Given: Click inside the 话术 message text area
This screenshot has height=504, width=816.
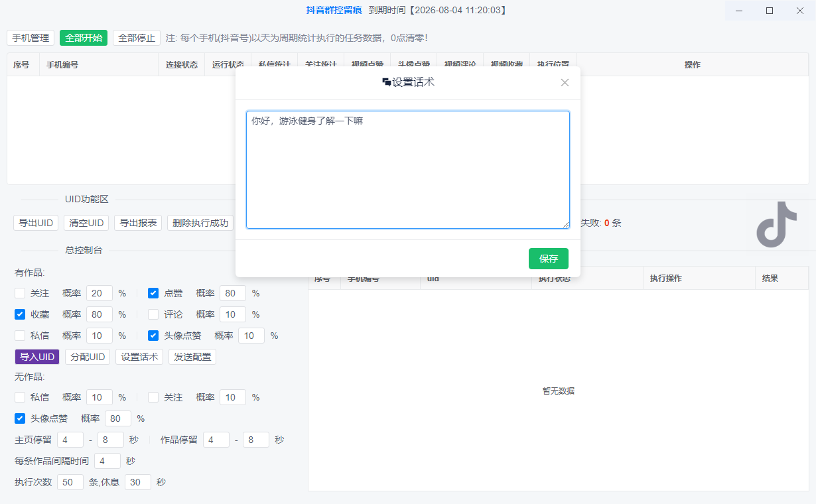Looking at the screenshot, I should point(408,170).
